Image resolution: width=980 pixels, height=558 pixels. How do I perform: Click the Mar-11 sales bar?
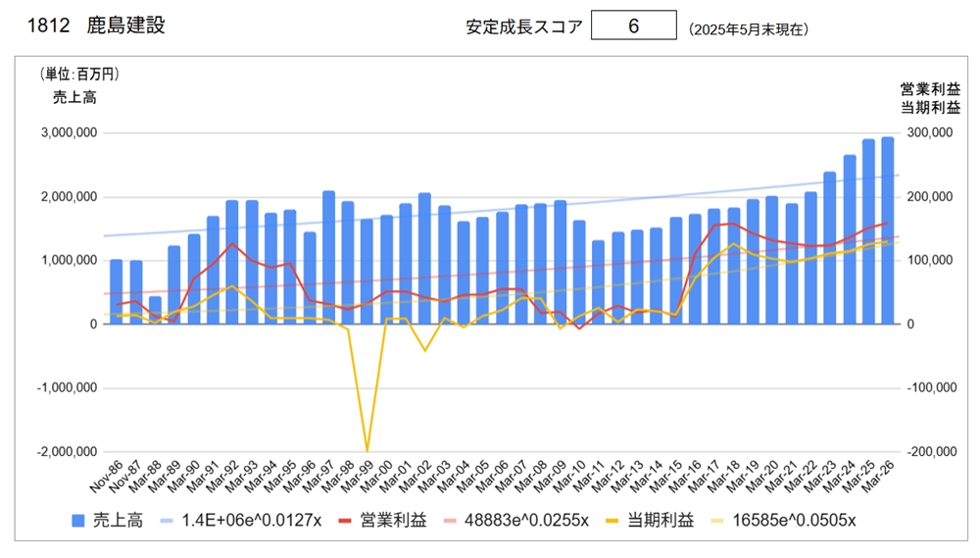pos(599,282)
